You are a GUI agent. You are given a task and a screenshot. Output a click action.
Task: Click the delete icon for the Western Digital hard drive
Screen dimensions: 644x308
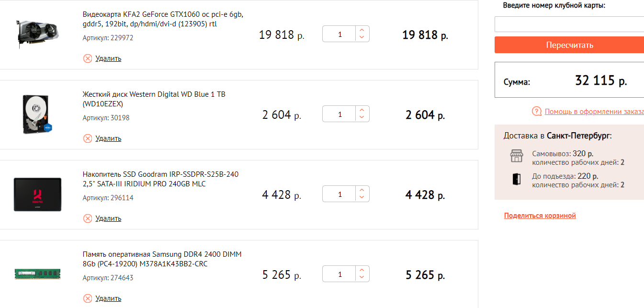coord(88,138)
